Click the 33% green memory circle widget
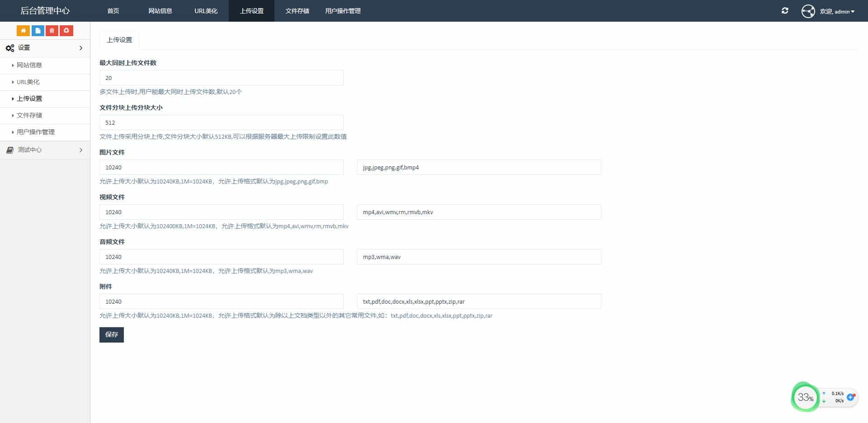The image size is (868, 423). [x=805, y=397]
